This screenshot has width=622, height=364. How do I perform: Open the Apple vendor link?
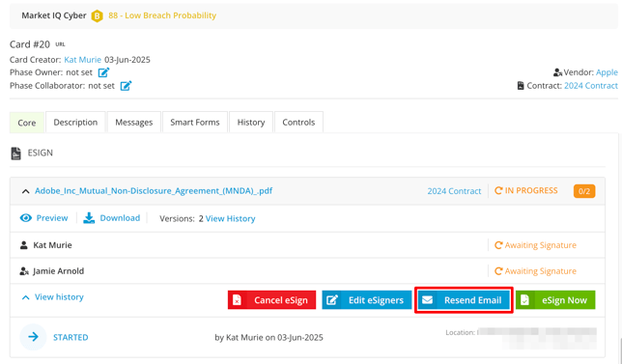pyautogui.click(x=607, y=72)
